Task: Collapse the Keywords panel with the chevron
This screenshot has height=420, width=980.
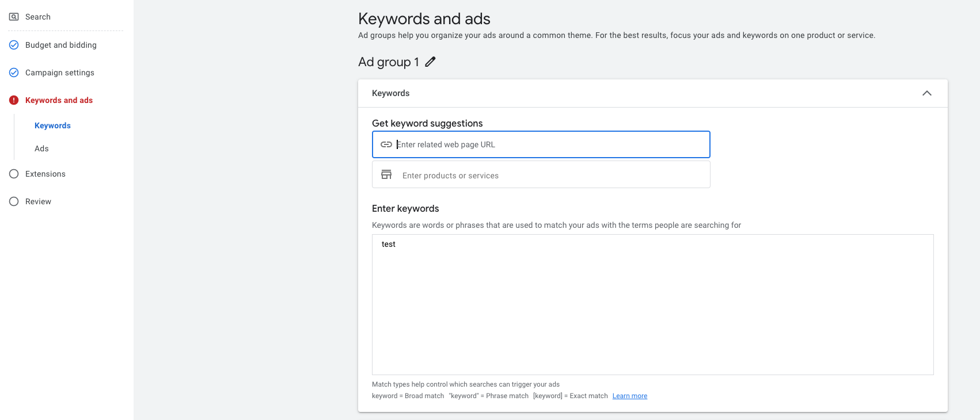Action: (927, 93)
